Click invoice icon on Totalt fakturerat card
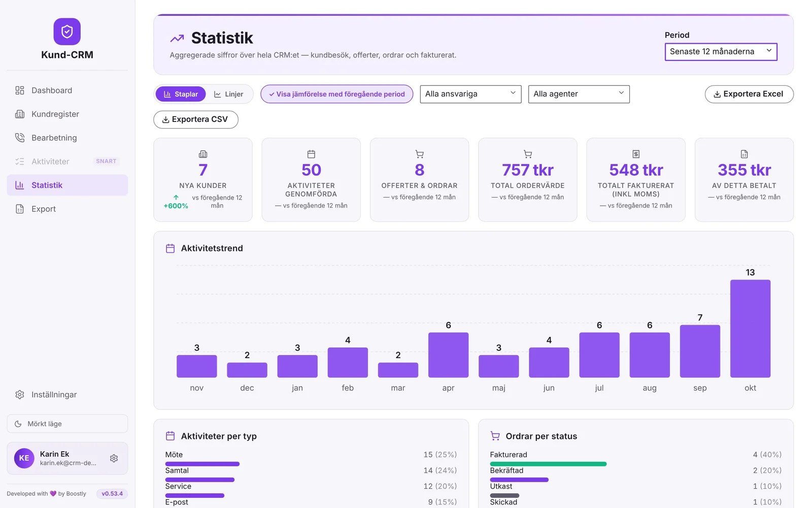This screenshot has width=812, height=508. pyautogui.click(x=636, y=154)
